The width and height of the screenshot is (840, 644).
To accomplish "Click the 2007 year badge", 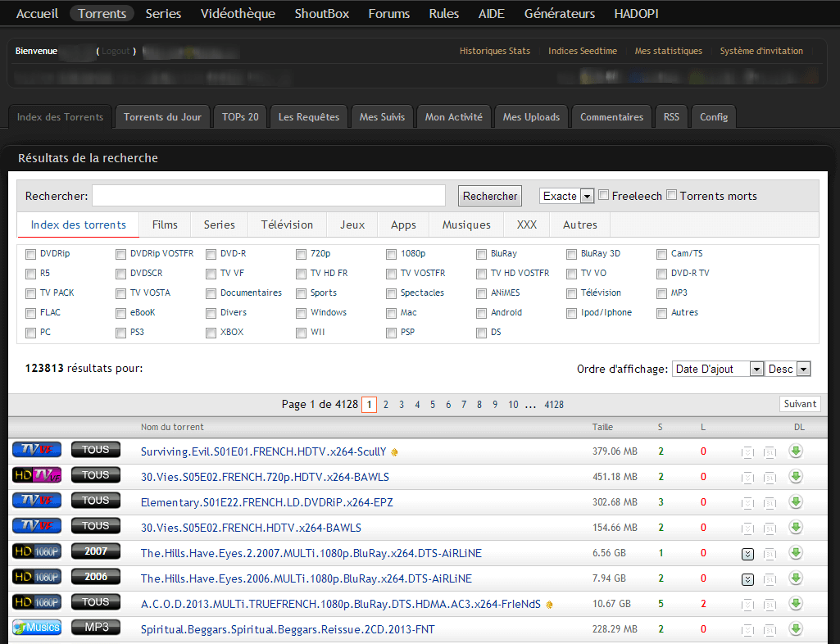I will [x=96, y=551].
